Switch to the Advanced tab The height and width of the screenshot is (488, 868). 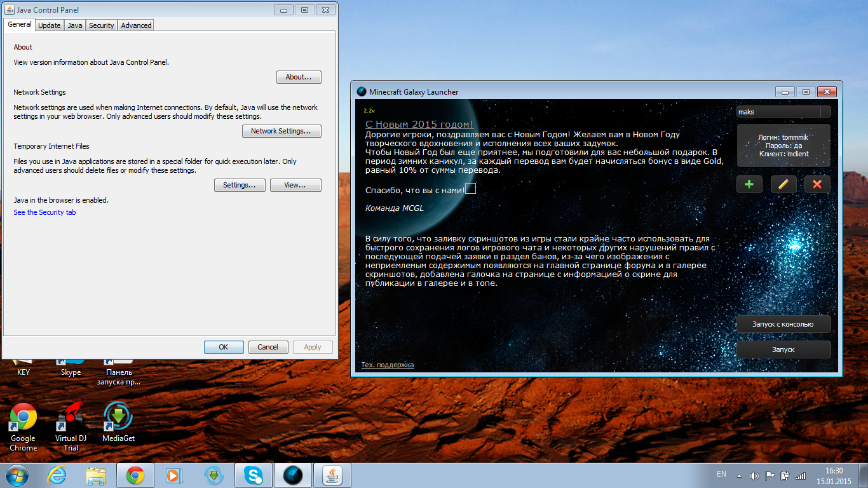pyautogui.click(x=136, y=25)
